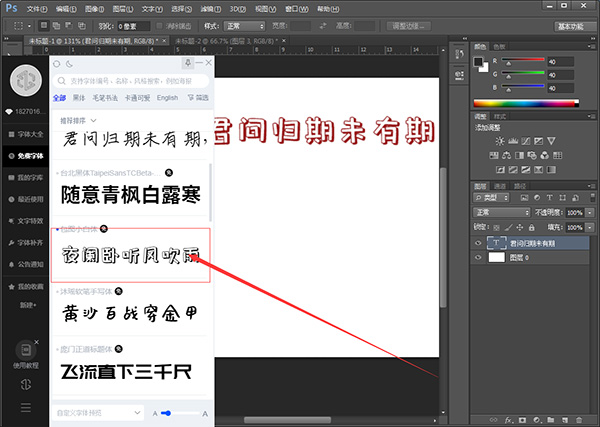This screenshot has height=427, width=600.
Task: Toggle visibility of 君问归期未有期 text layer
Action: 479,243
